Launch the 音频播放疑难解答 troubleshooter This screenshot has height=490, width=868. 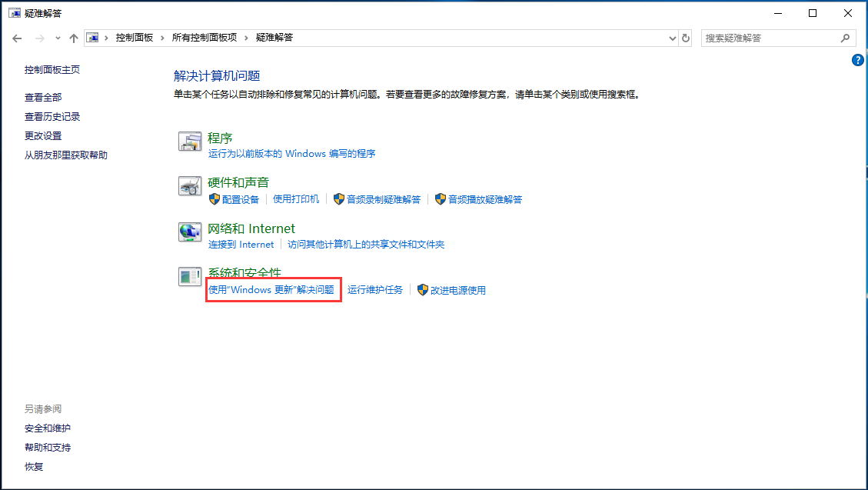click(485, 198)
